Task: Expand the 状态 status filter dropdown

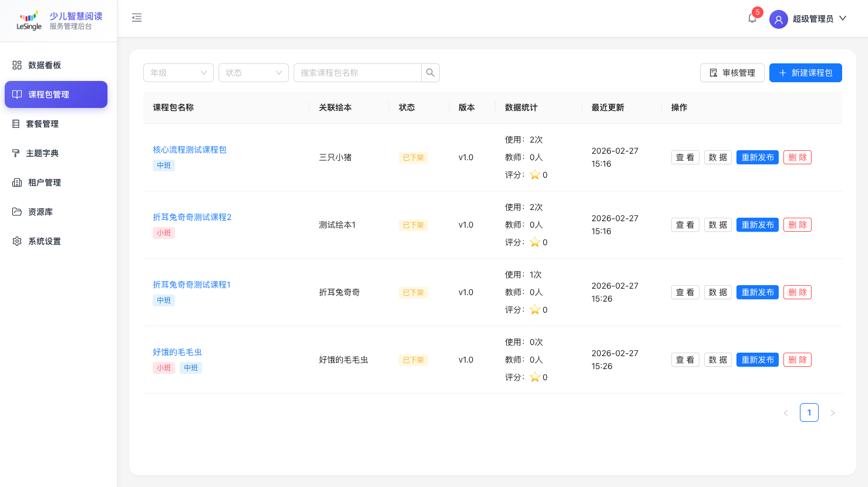Action: [x=254, y=73]
